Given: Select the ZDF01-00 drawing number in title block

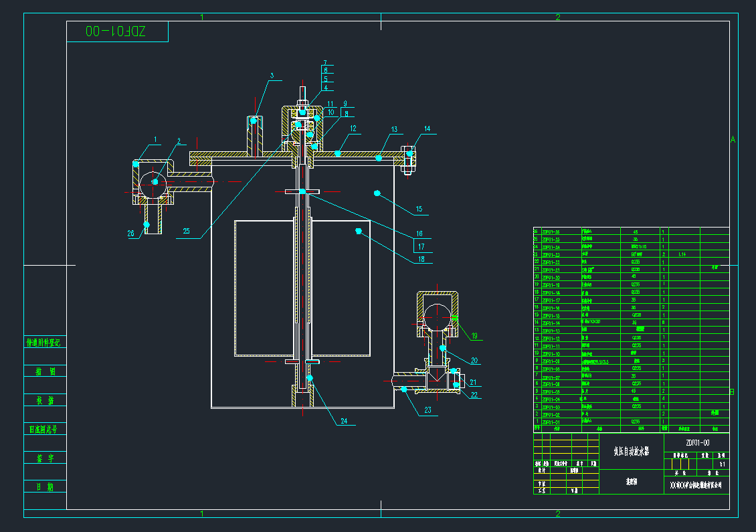Looking at the screenshot, I should pos(697,442).
